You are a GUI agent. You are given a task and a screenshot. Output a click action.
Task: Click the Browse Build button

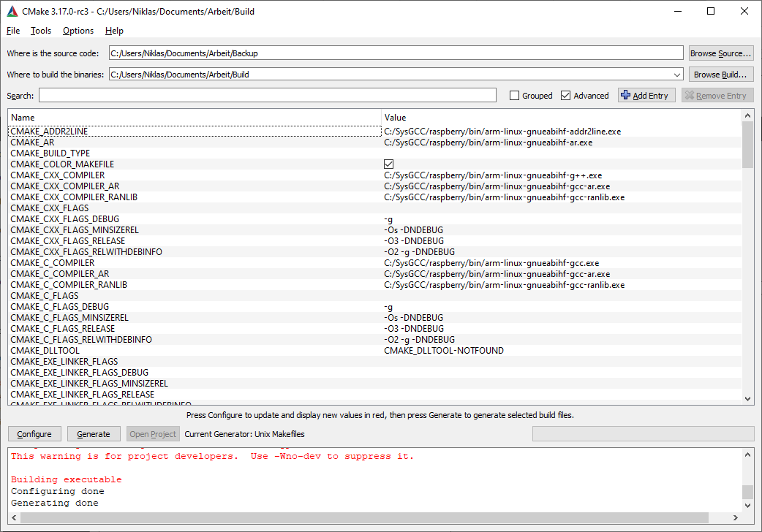(x=721, y=75)
